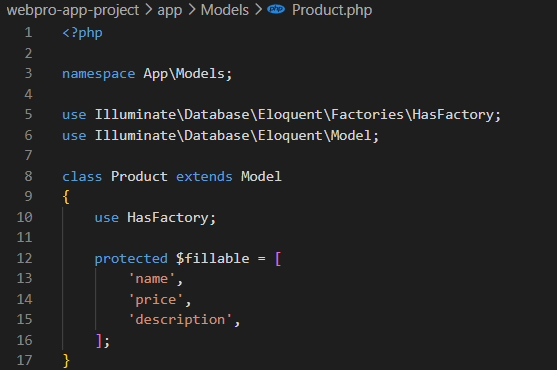Click the closing square bracket on line 16
Image resolution: width=557 pixels, height=370 pixels.
click(x=98, y=341)
